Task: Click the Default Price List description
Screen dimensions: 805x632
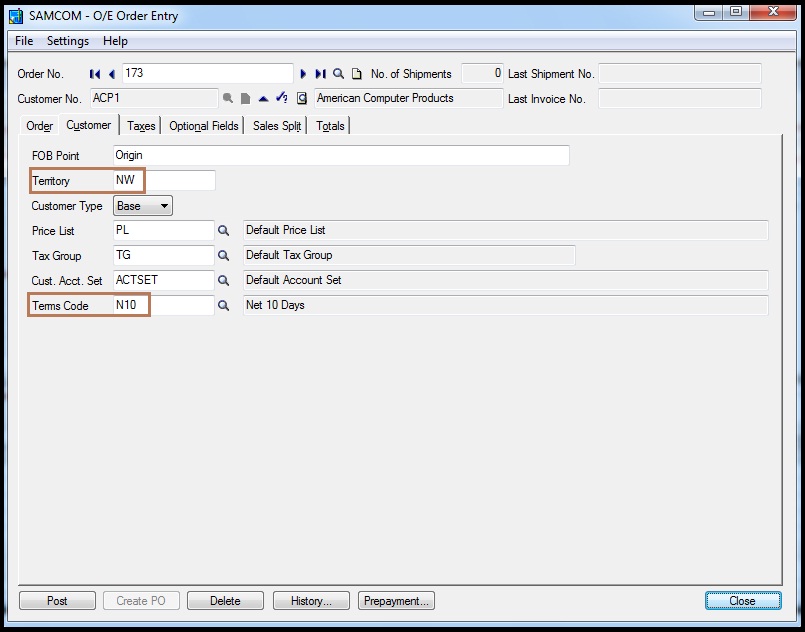Action: coord(506,231)
